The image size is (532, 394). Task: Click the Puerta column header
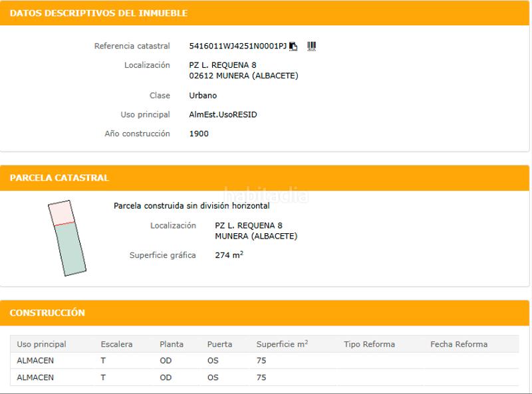pyautogui.click(x=219, y=344)
